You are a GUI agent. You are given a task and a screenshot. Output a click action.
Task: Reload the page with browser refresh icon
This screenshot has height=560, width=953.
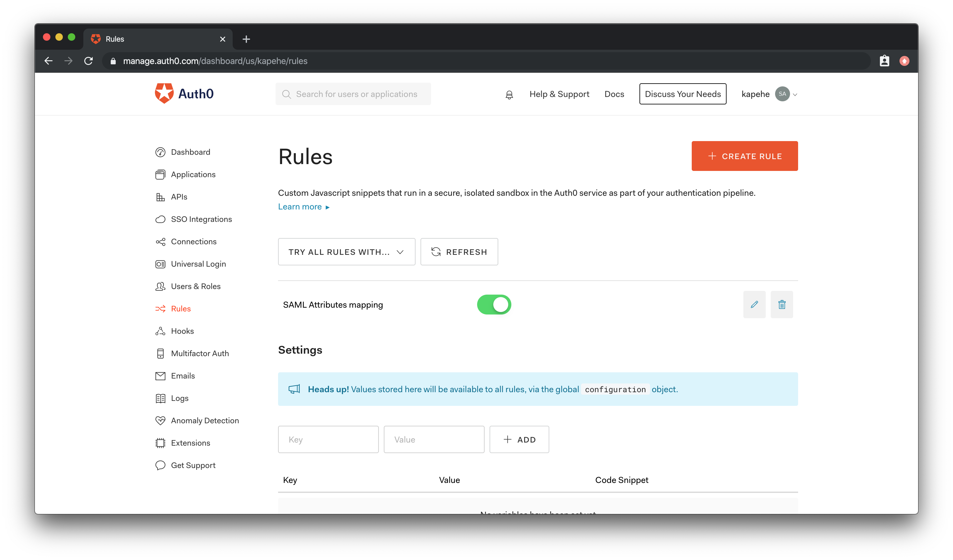point(89,61)
